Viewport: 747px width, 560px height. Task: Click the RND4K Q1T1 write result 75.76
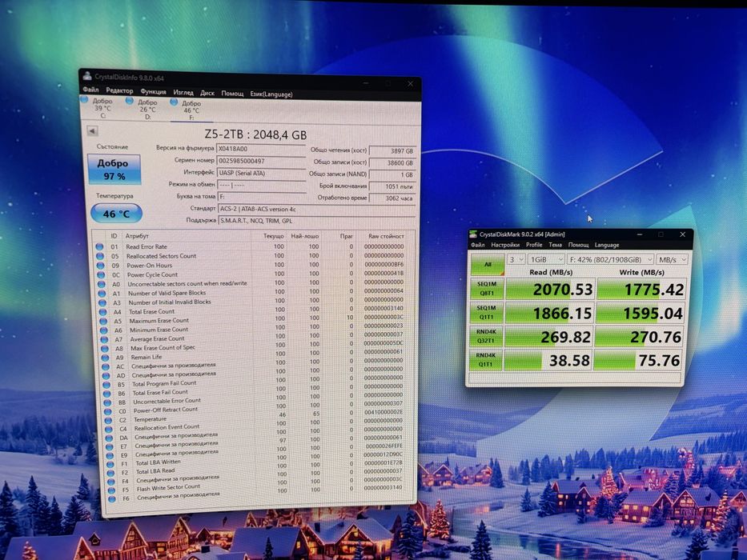pyautogui.click(x=638, y=361)
